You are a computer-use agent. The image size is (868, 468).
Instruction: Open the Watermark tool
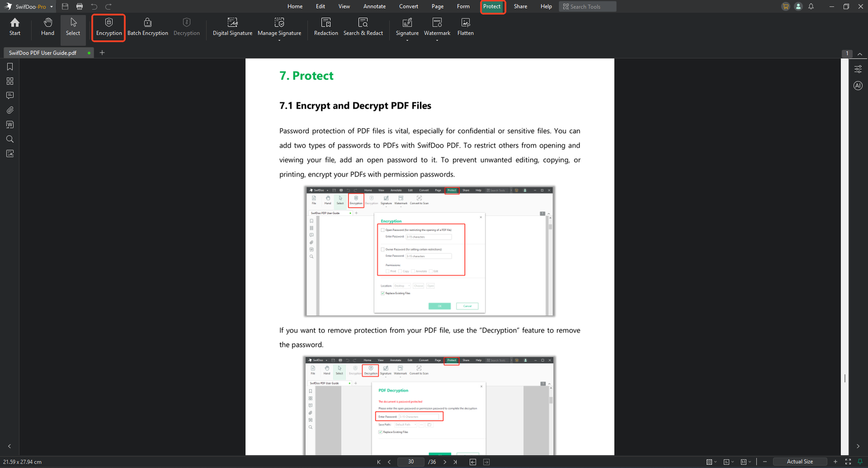pyautogui.click(x=437, y=27)
